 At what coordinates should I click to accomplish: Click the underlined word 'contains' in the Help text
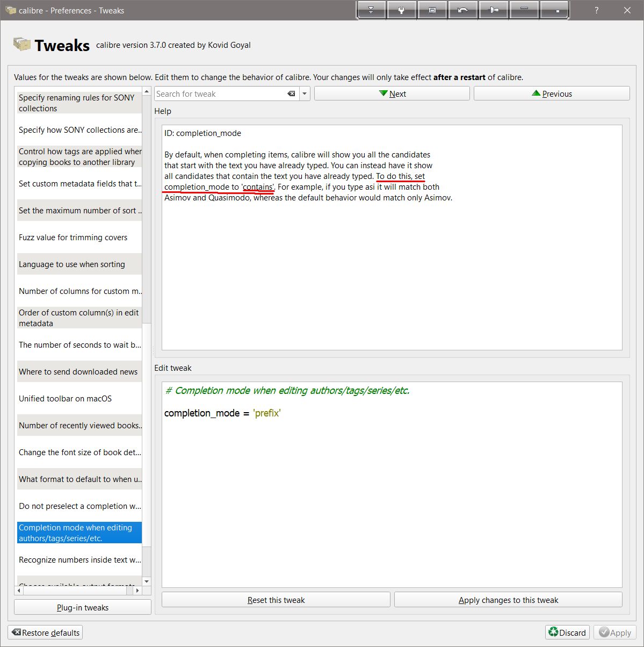(258, 187)
